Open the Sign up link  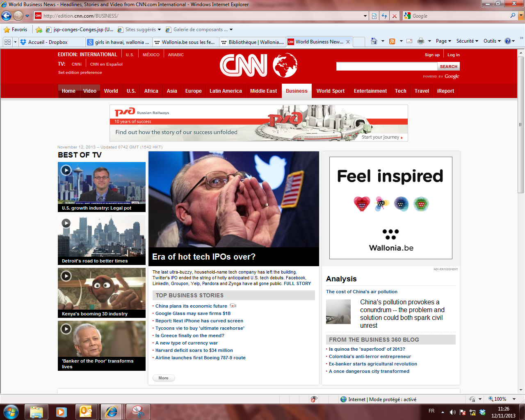432,55
